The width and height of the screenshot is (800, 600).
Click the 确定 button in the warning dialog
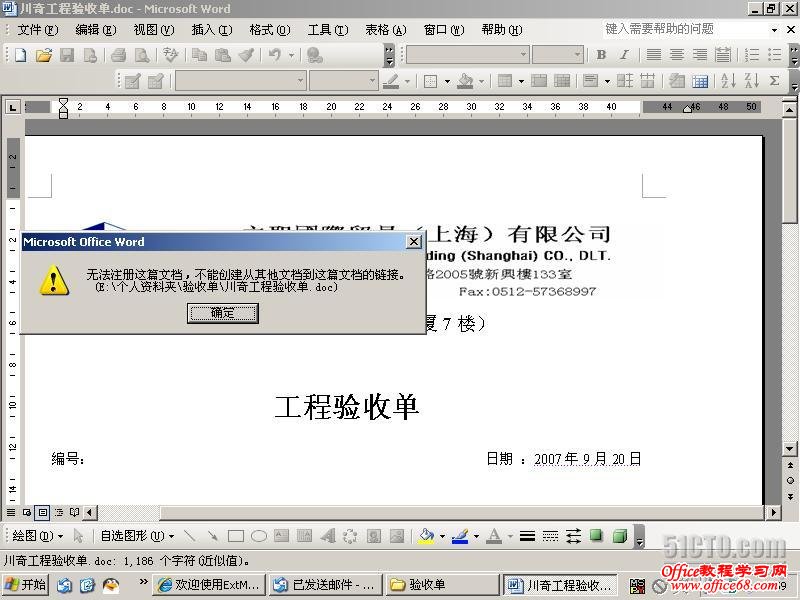(x=222, y=313)
